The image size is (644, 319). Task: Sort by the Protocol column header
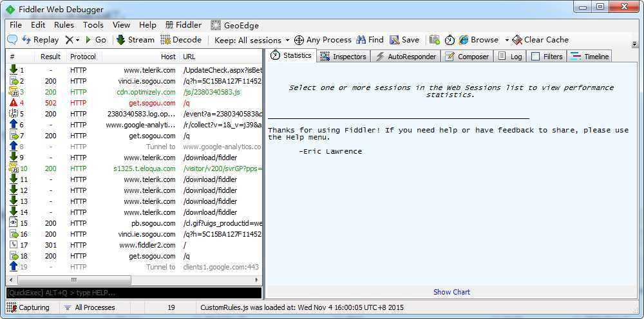tap(83, 57)
